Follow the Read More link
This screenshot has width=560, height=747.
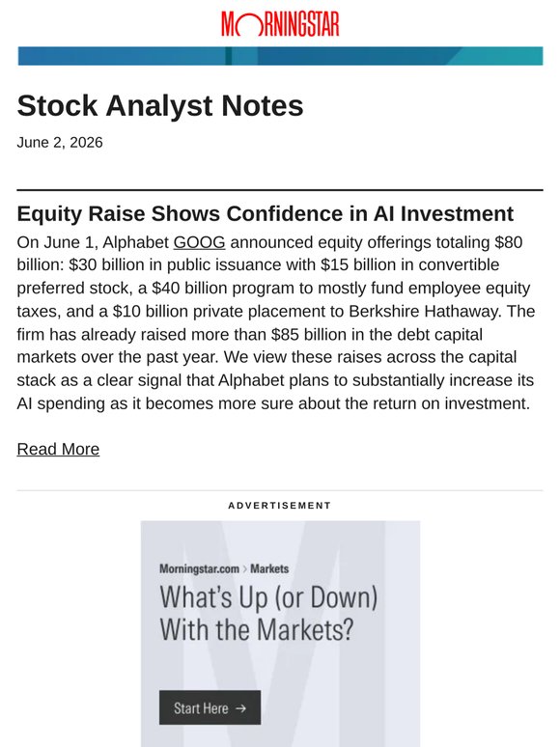[x=58, y=449]
